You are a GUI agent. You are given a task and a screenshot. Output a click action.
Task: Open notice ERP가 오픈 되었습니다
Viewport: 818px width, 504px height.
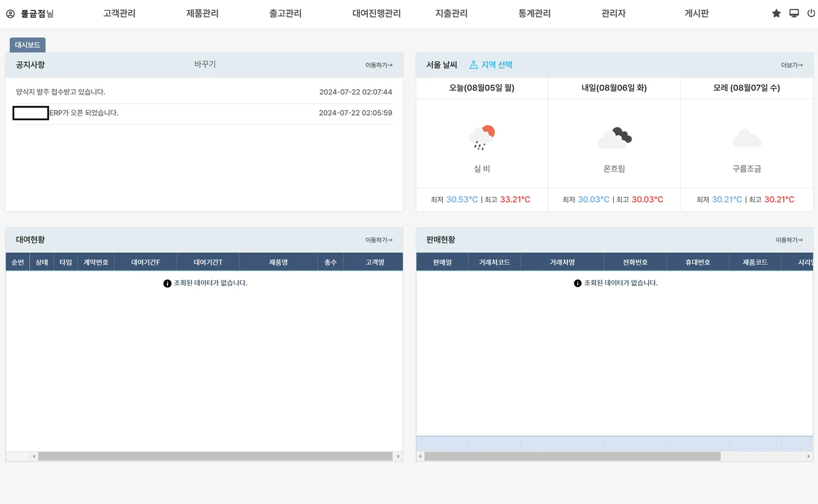click(84, 113)
